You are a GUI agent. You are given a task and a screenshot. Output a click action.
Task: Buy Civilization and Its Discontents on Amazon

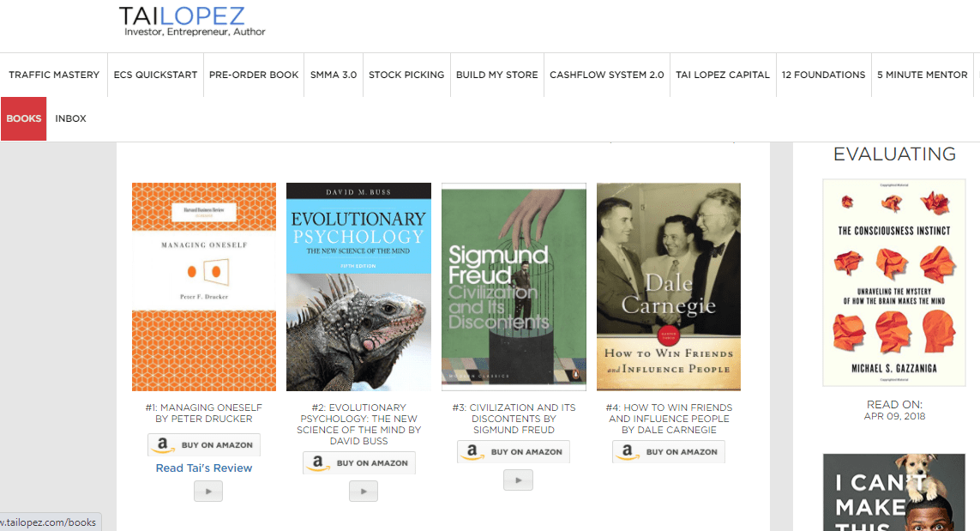[x=514, y=451]
